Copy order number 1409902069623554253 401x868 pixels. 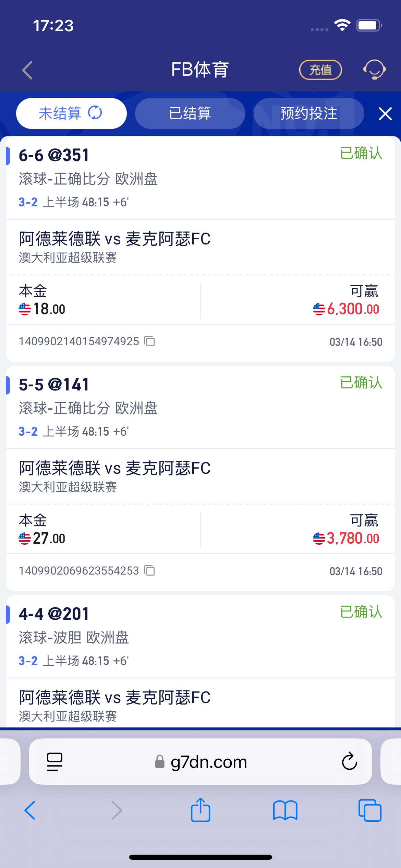point(150,570)
